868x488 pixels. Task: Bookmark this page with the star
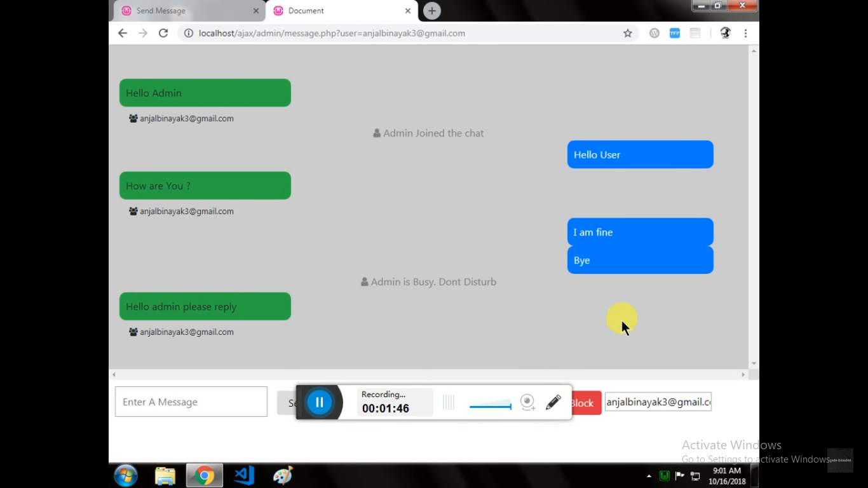(x=627, y=33)
